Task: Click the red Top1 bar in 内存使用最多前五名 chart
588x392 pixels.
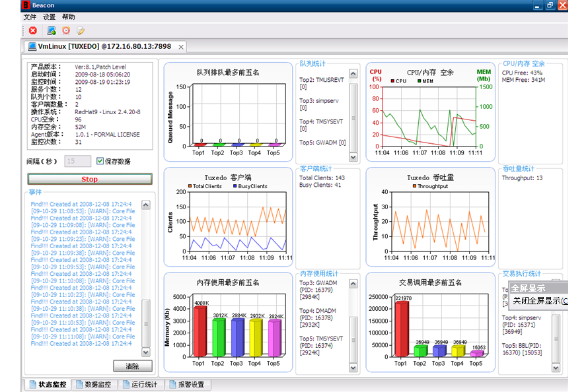Action: click(200, 331)
